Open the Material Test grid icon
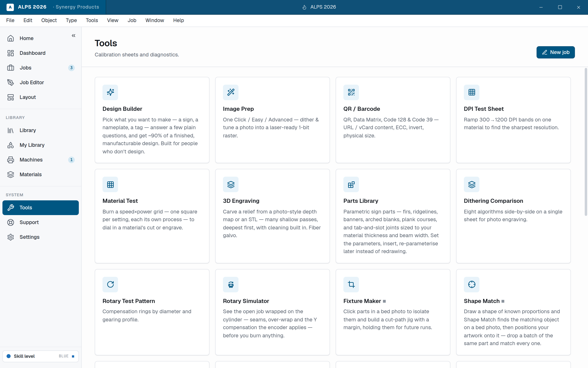Screen dimensions: 588x368 (110, 184)
